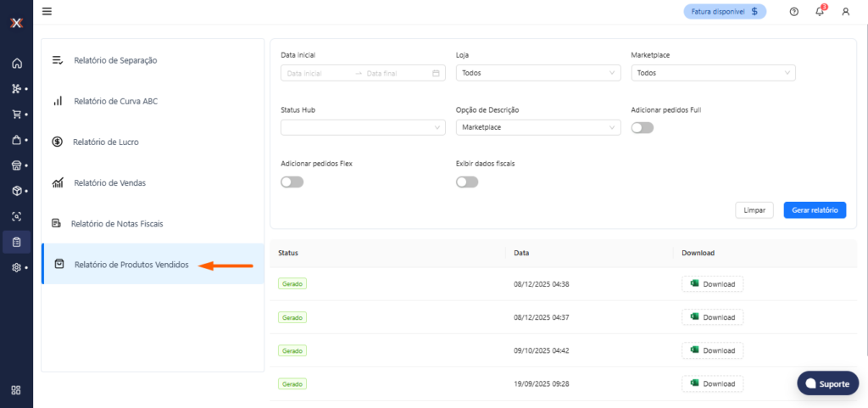This screenshot has width=868, height=408.
Task: Click the notifications bell icon
Action: pos(820,12)
